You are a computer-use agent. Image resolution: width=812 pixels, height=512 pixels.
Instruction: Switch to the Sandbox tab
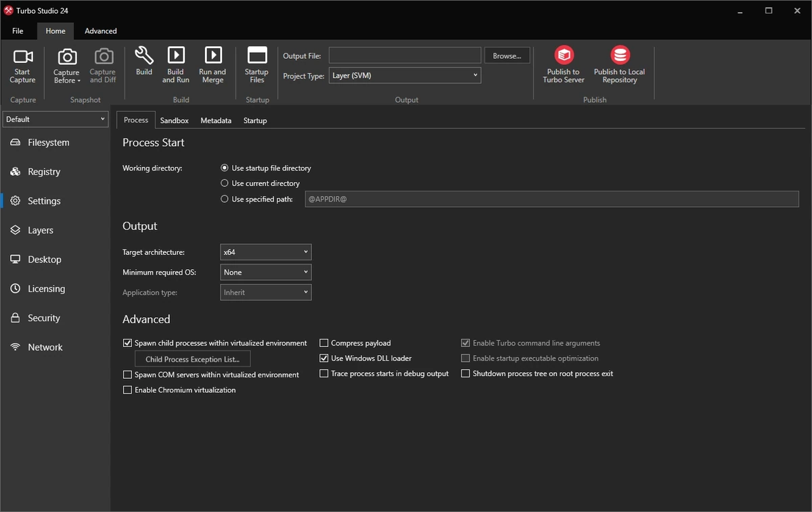175,120
